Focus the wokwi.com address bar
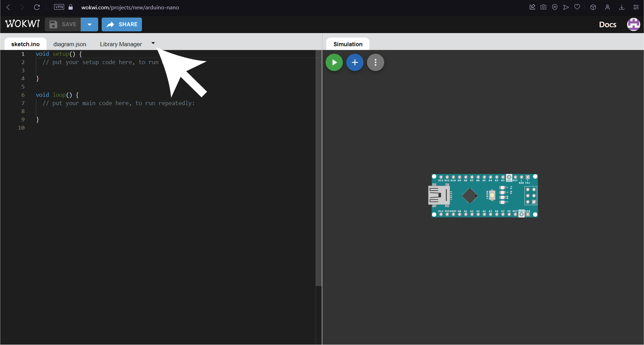Viewport: 644px width, 345px height. 130,7
